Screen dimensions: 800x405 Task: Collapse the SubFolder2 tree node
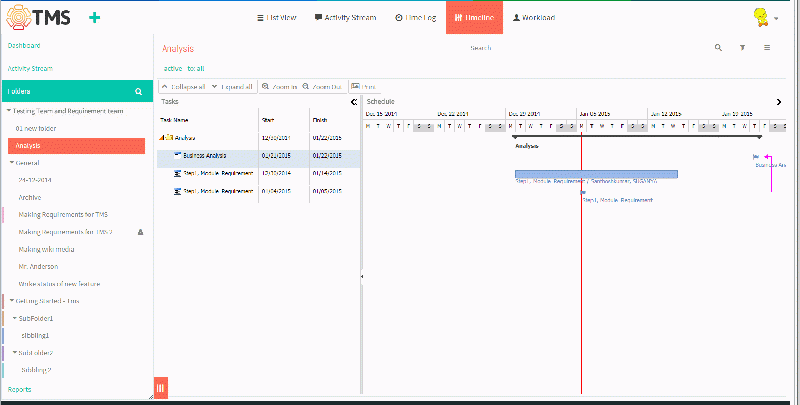[15, 352]
